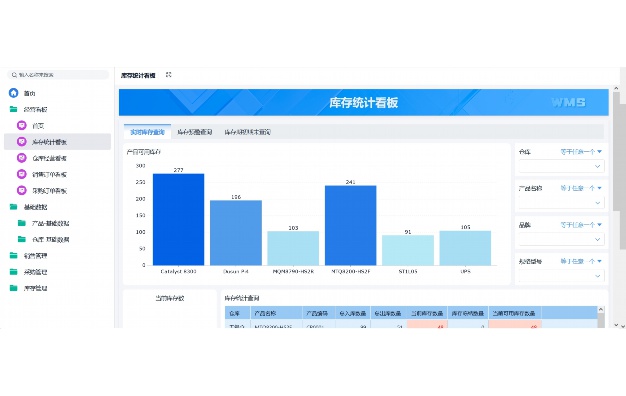Open the 库存统计看板 item in the sidebar

[57, 142]
